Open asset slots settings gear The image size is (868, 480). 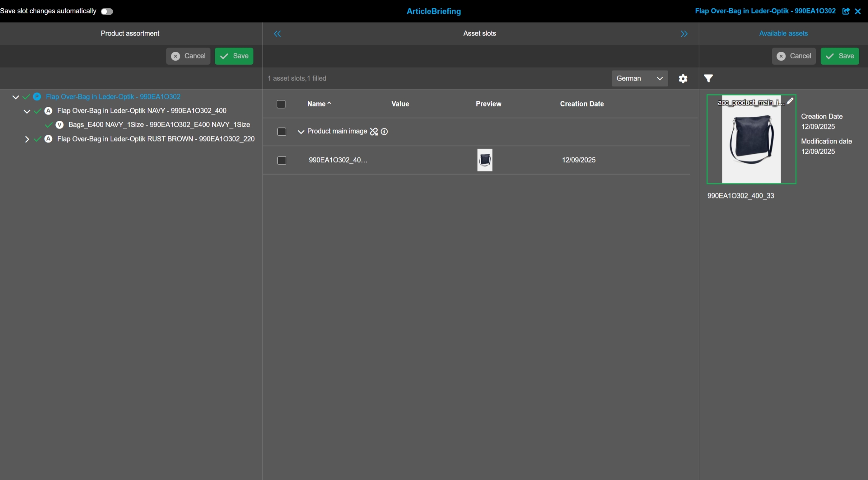pyautogui.click(x=683, y=79)
